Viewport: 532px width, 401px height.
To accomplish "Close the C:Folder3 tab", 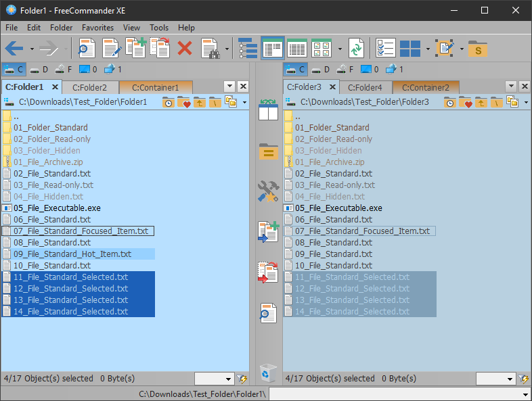I will click(333, 87).
